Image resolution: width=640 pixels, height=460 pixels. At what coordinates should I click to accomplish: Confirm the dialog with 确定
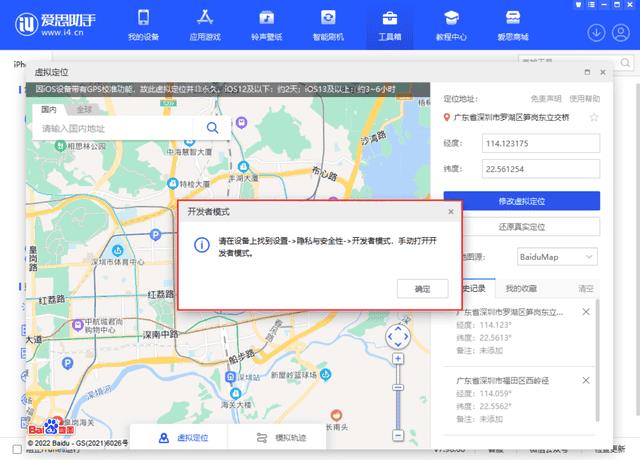point(422,289)
